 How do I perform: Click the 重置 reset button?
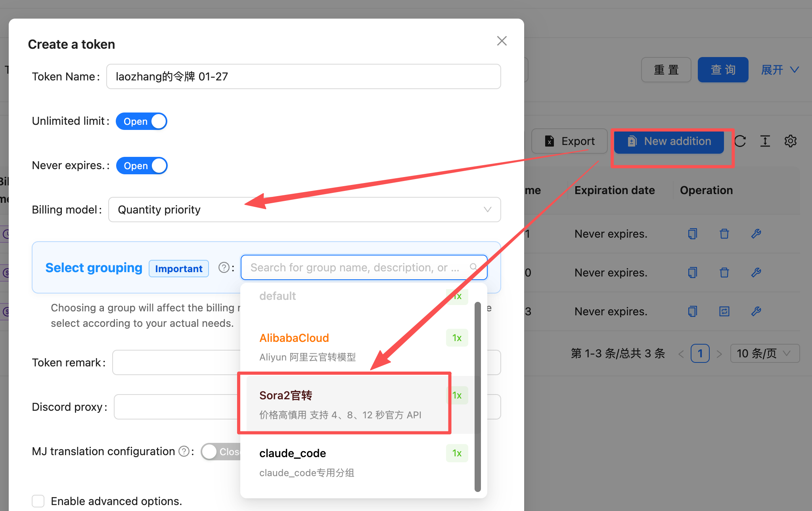point(666,70)
